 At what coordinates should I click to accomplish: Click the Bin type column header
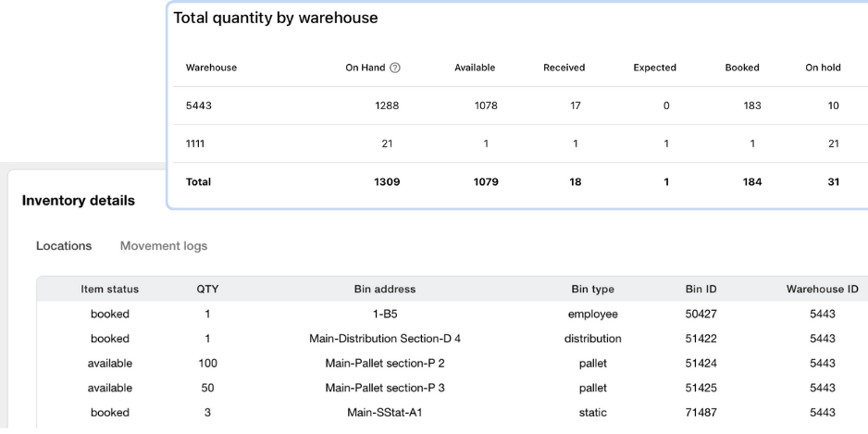(x=592, y=290)
